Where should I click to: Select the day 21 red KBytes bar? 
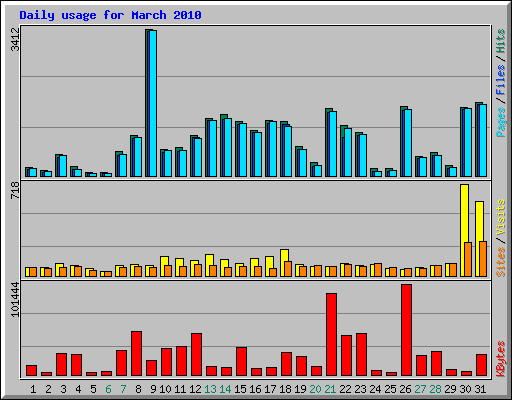click(331, 334)
